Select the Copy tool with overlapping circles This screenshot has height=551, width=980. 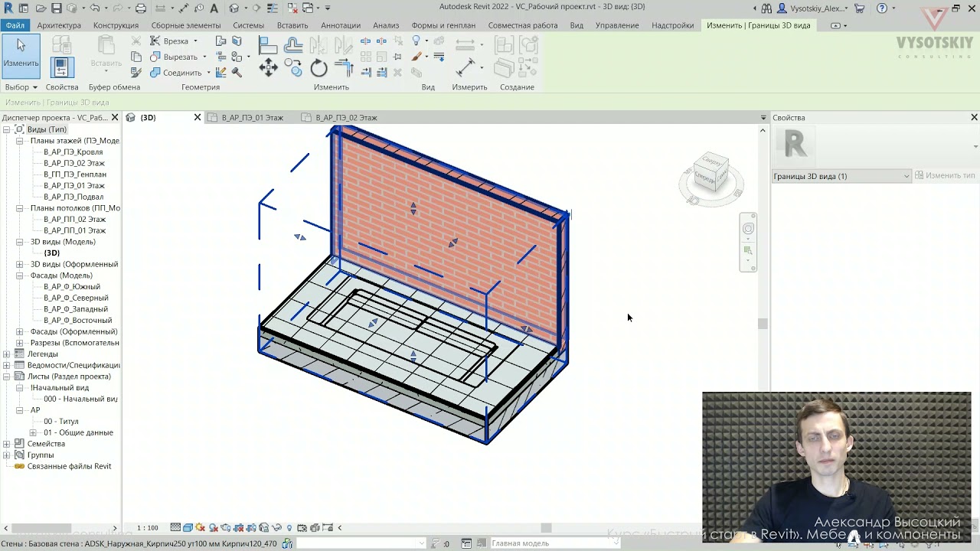pos(293,68)
